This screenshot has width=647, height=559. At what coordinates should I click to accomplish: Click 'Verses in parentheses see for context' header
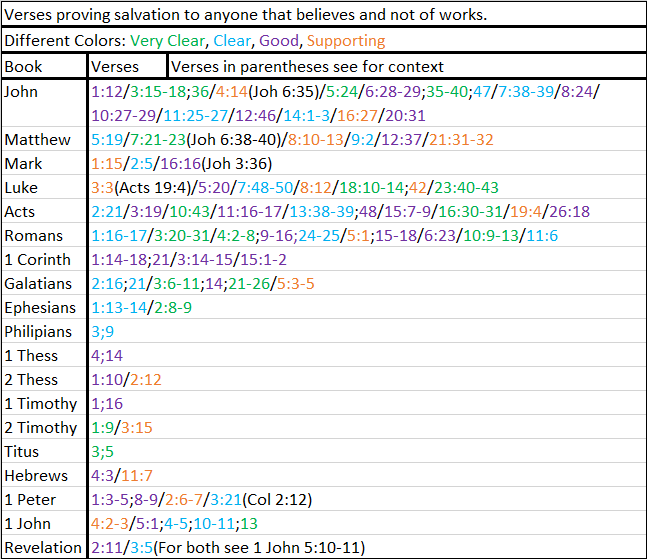coord(407,66)
